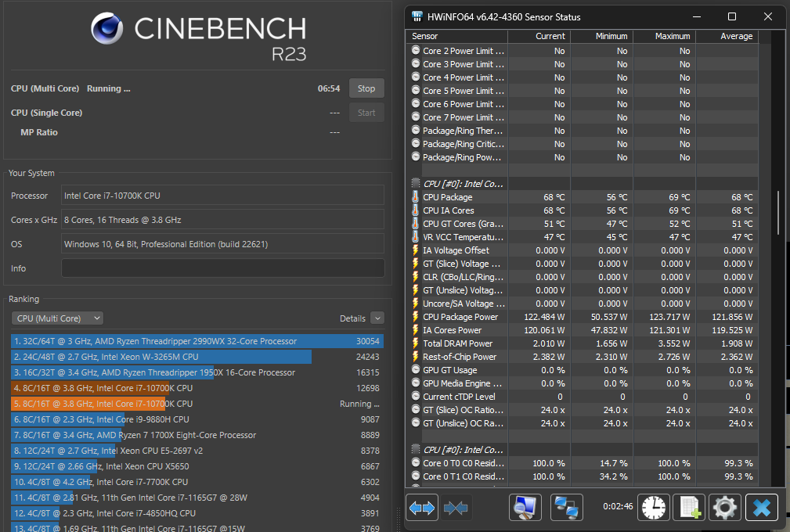Sort by the Sensor column header

456,36
